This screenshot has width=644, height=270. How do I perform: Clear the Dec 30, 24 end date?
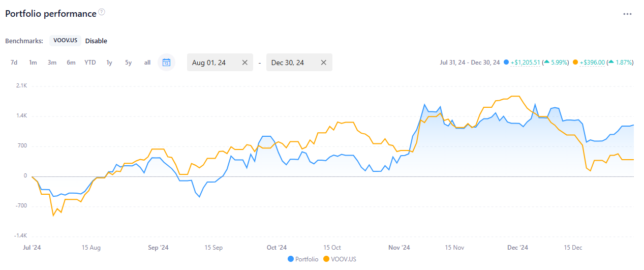pyautogui.click(x=324, y=63)
